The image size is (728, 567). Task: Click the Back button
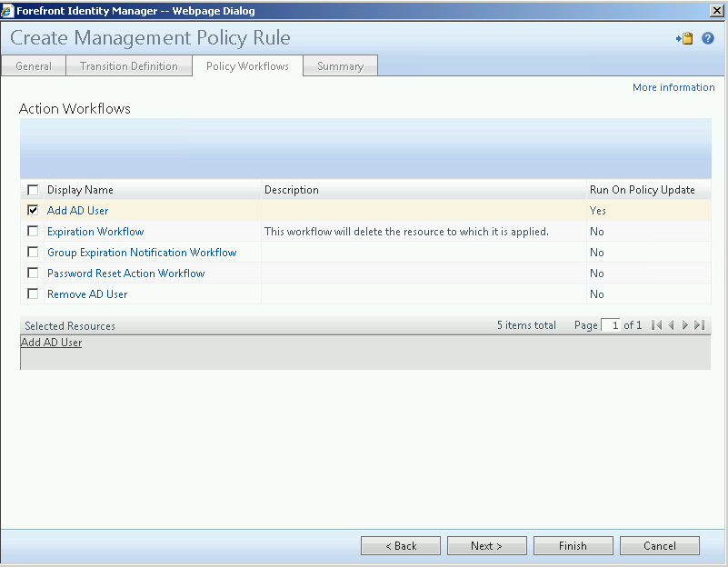(401, 546)
